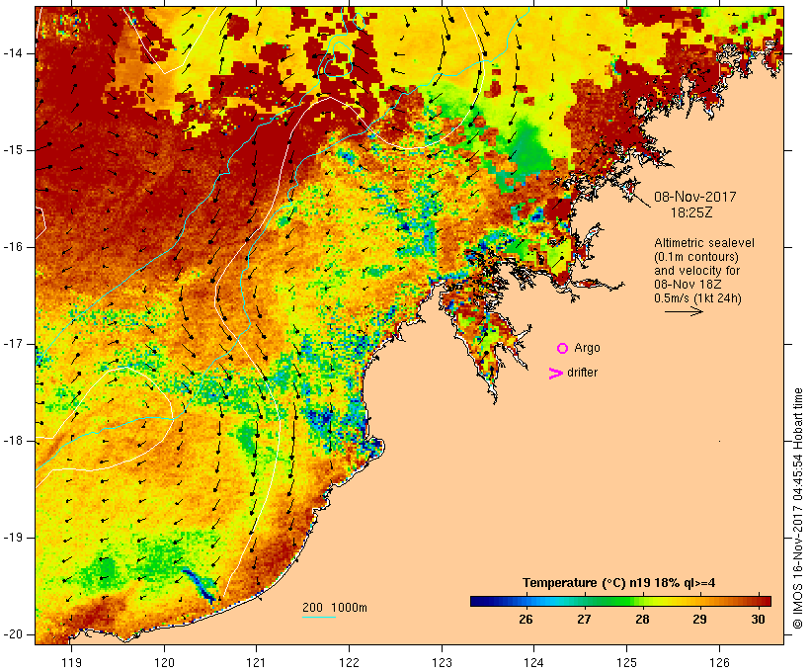Click latitude axis label -20
This screenshot has width=810, height=672.
(13, 634)
